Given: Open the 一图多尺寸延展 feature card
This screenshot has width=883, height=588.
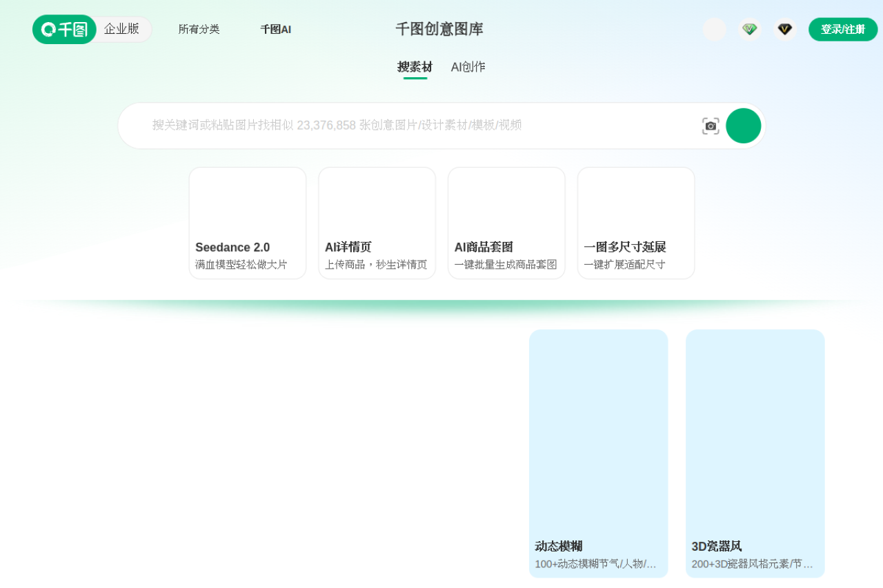Looking at the screenshot, I should (636, 223).
